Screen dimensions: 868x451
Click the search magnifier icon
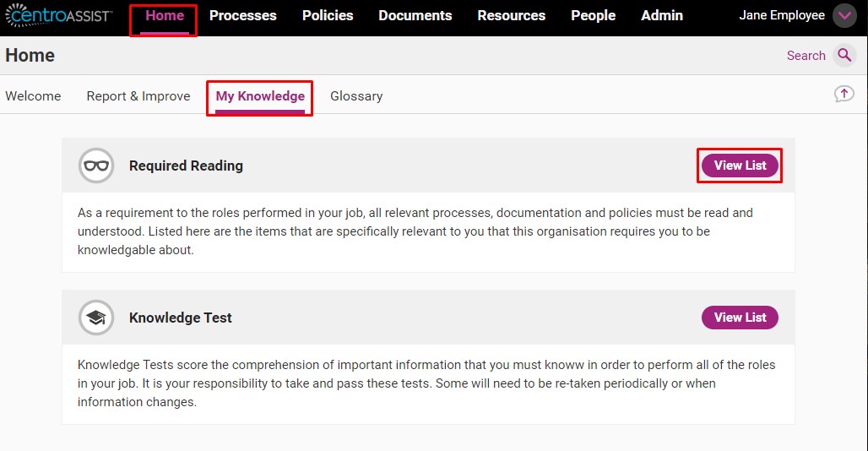tap(844, 56)
